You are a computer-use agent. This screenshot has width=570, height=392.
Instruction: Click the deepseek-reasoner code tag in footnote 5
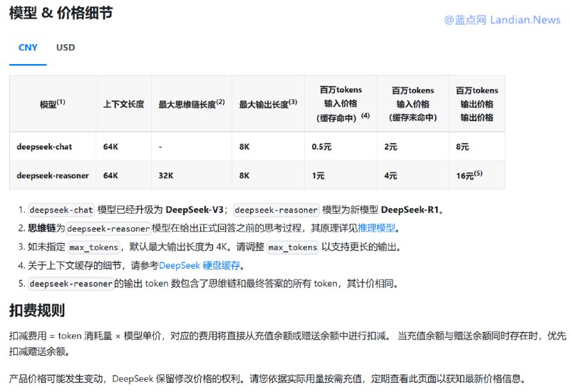[71, 284]
